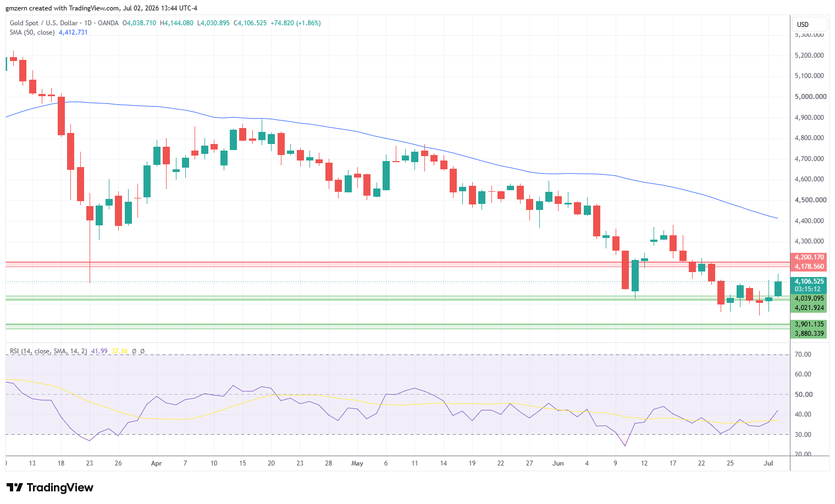Select the SMA (50, close) indicator label
This screenshot has height=504, width=835.
[x=32, y=32]
